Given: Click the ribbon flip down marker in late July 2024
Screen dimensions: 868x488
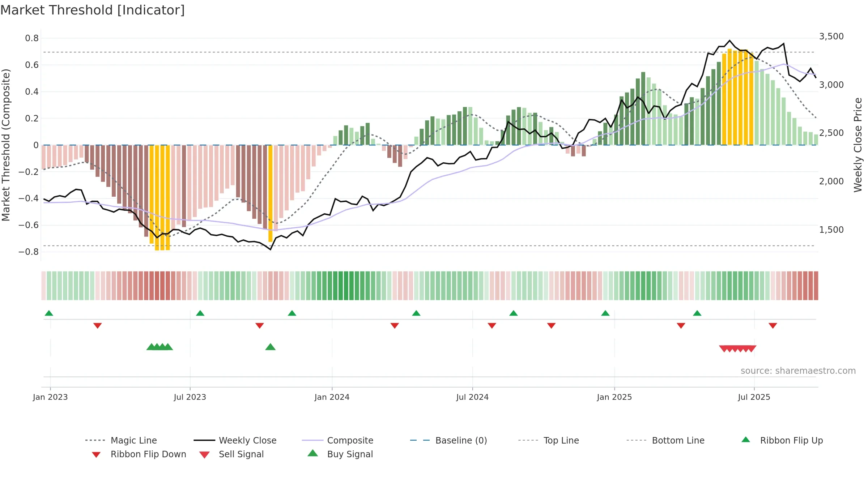Looking at the screenshot, I should [492, 326].
